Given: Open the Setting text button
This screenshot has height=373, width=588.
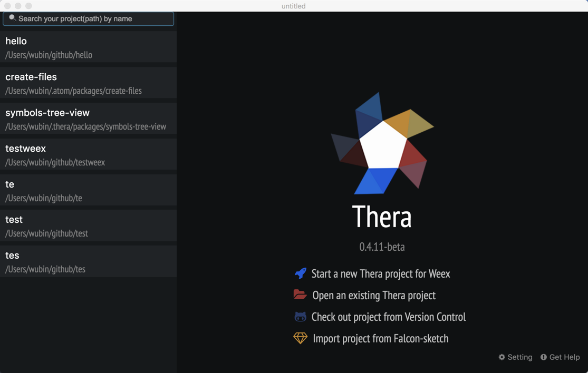Looking at the screenshot, I should 519,357.
